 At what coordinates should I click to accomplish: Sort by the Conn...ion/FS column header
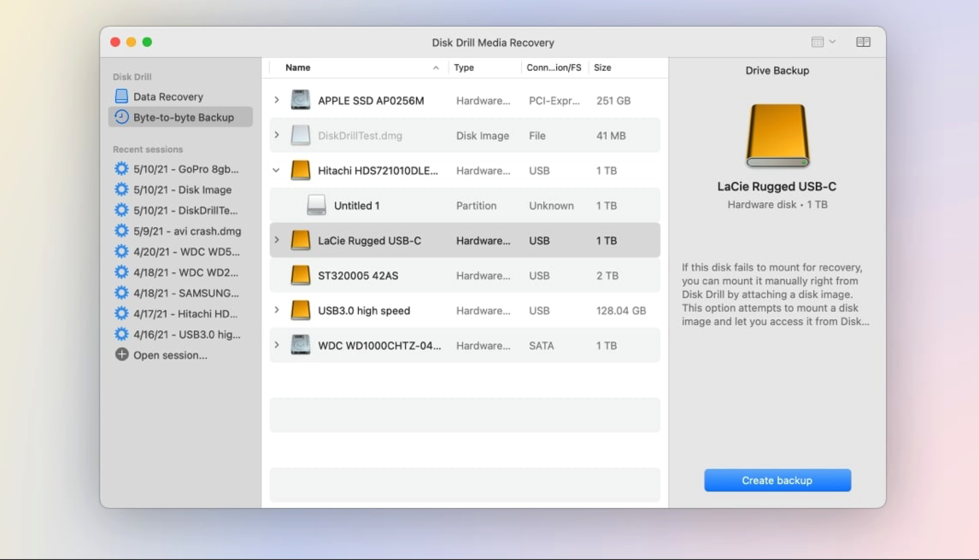(554, 67)
